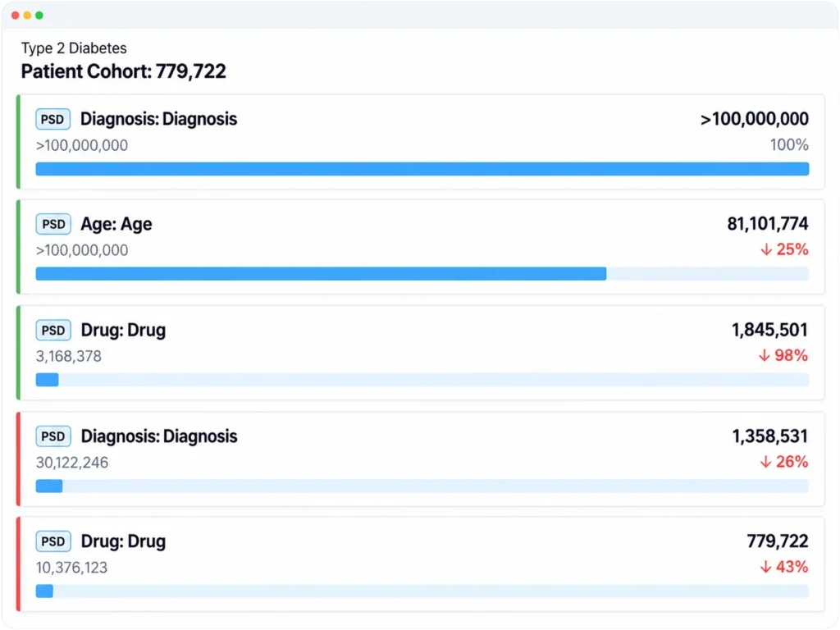
Task: Click the progress bar under 10,376,123
Action: coord(422,591)
